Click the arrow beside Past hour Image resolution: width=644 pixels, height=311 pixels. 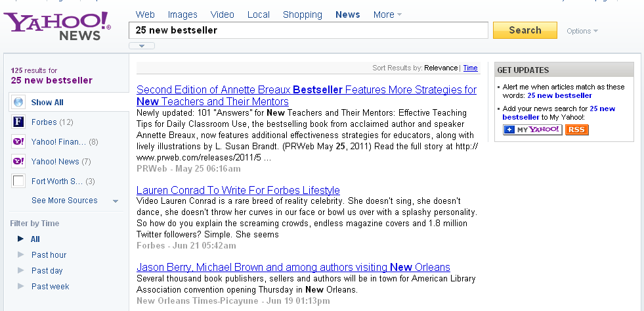click(x=21, y=254)
